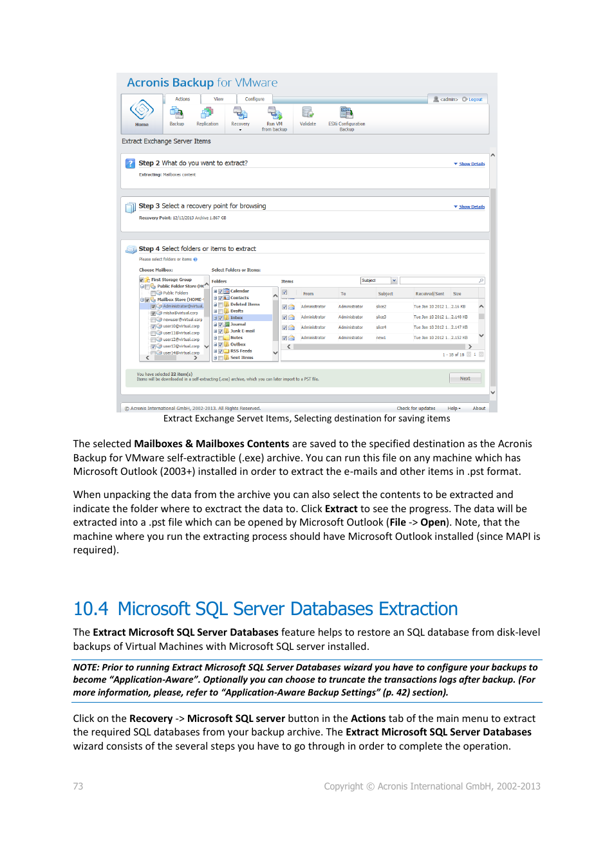
Task: Click the Logout link
Action: click(x=476, y=100)
